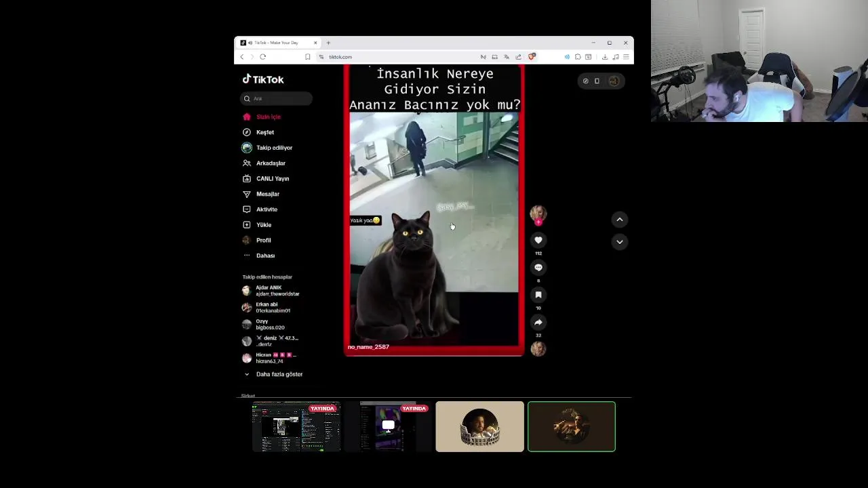
Task: Select the second YAYINDA screen-share thumbnail
Action: tap(388, 427)
